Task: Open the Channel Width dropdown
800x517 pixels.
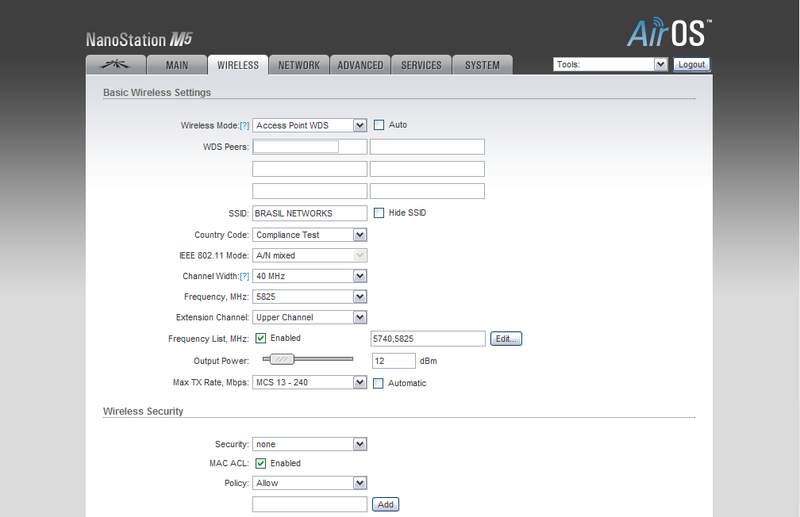Action: pos(310,276)
